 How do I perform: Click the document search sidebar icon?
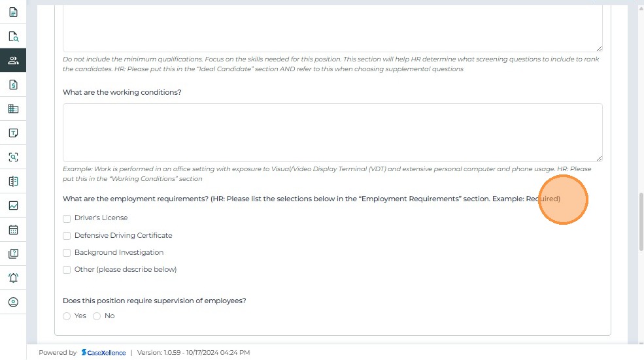click(x=13, y=37)
